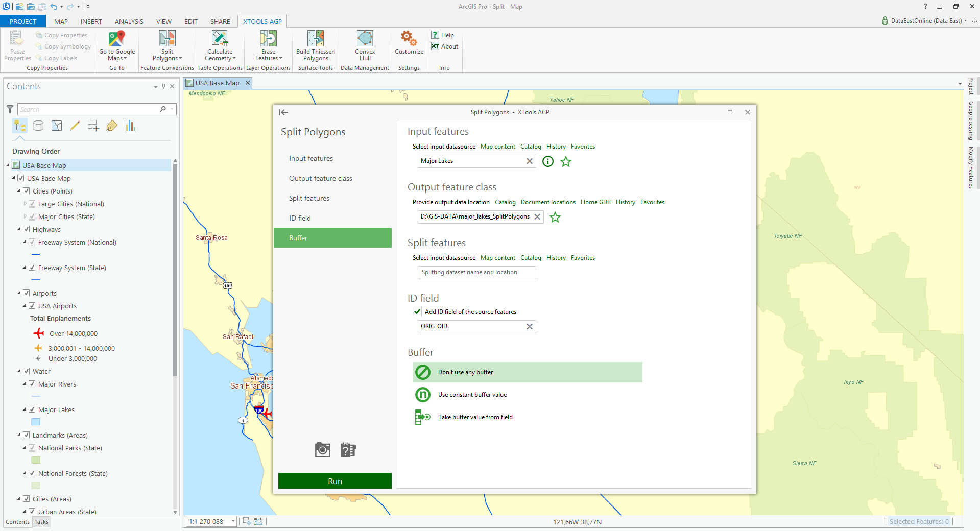Open Contents pane options dropdown arrow
This screenshot has width=980, height=531.
click(x=155, y=87)
